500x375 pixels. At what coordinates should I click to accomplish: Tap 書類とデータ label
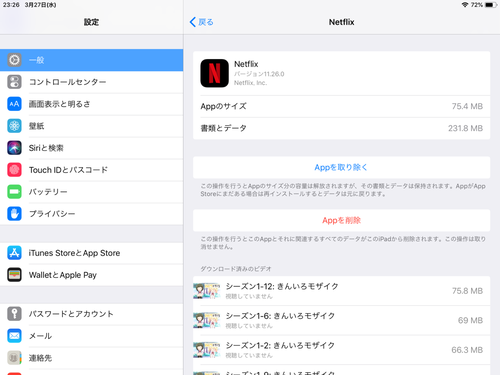(223, 128)
